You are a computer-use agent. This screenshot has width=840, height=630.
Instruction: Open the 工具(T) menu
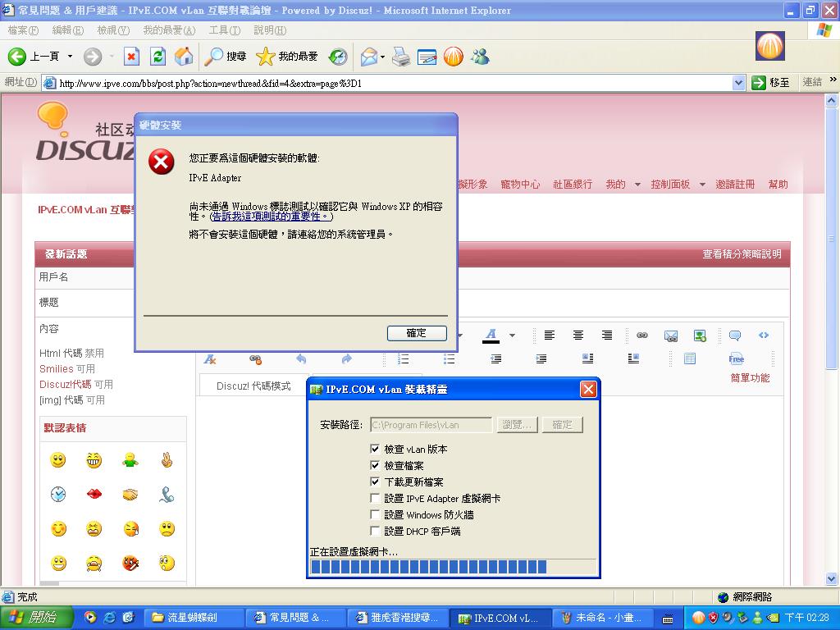[224, 30]
